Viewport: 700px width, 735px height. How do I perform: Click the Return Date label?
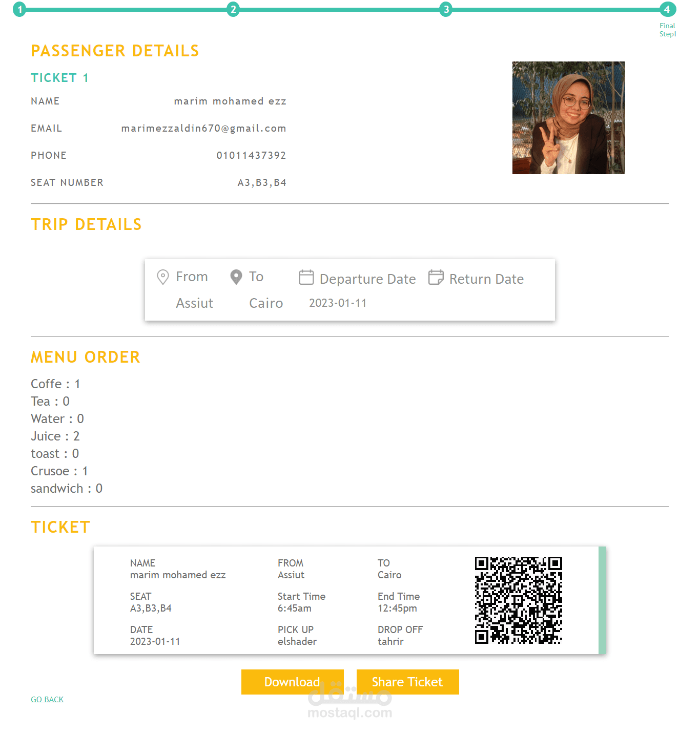(x=487, y=279)
